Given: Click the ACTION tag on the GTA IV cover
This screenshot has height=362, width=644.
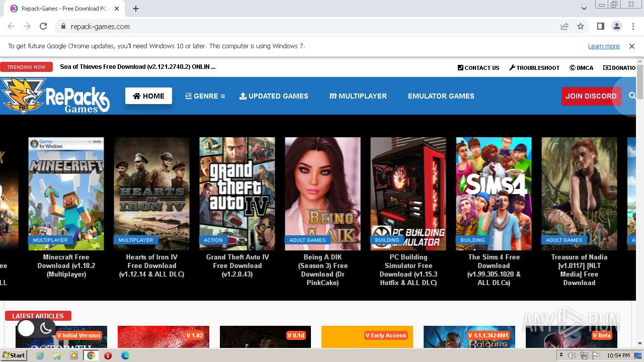Looking at the screenshot, I should 213,240.
